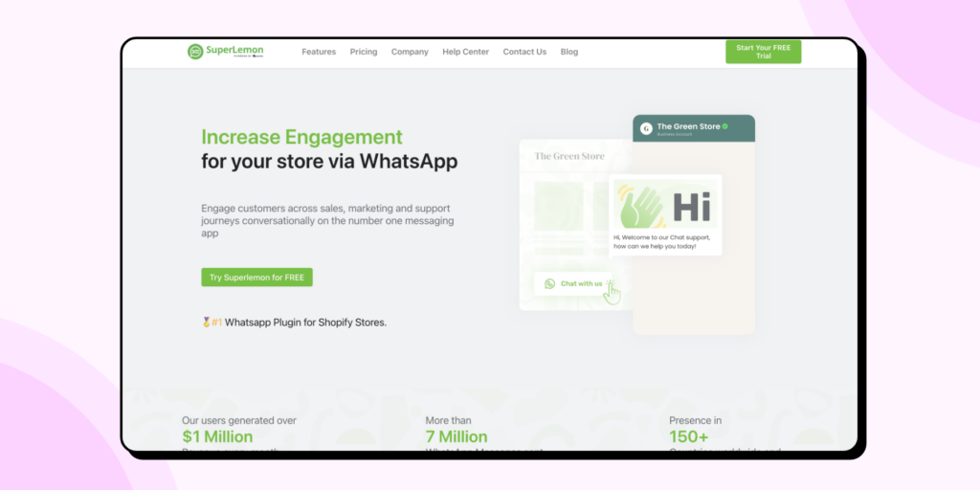Click the waving hand Hi image
The width and height of the screenshot is (980, 490).
pyautogui.click(x=665, y=205)
